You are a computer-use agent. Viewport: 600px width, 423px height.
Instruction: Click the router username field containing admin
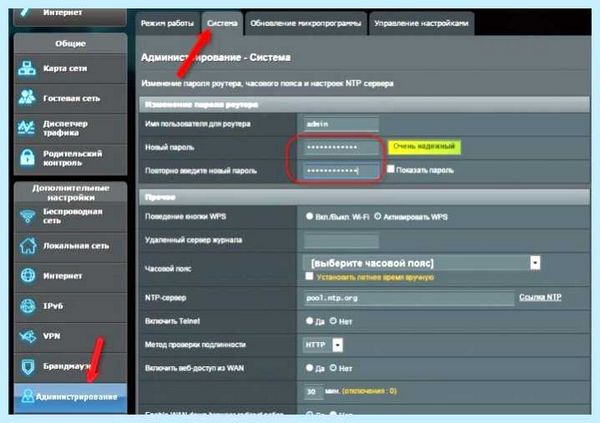click(341, 124)
